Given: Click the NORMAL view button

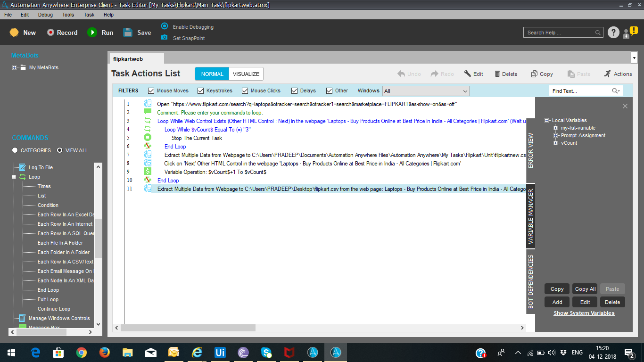Looking at the screenshot, I should 212,74.
